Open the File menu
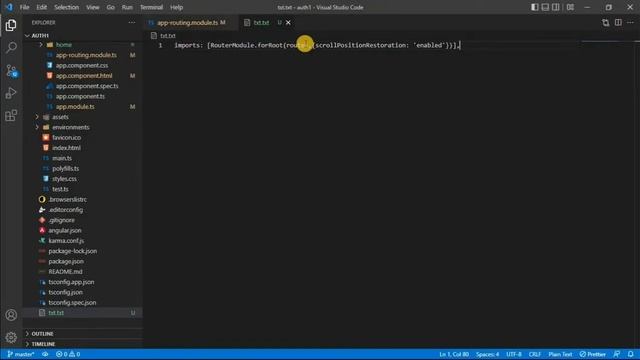The height and width of the screenshot is (360, 640). click(24, 7)
